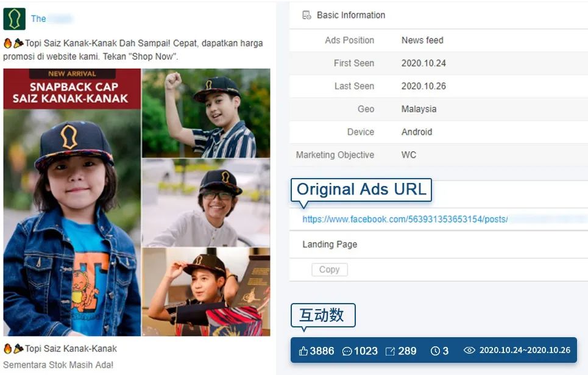
Task: Click the comments bubble icon
Action: [347, 351]
